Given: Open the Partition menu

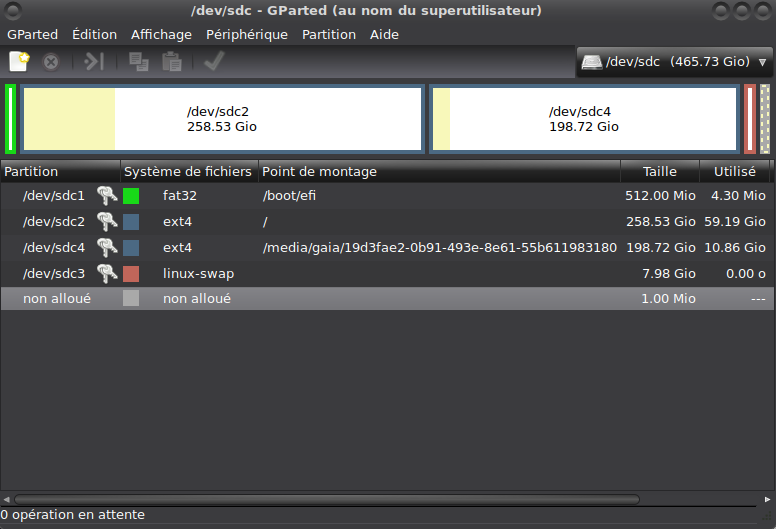Looking at the screenshot, I should coord(329,35).
